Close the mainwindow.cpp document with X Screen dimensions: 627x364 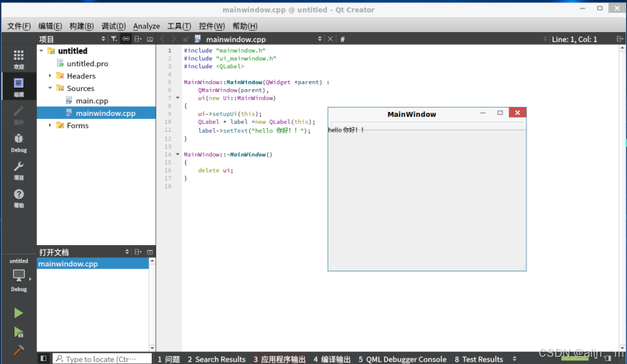(330, 38)
